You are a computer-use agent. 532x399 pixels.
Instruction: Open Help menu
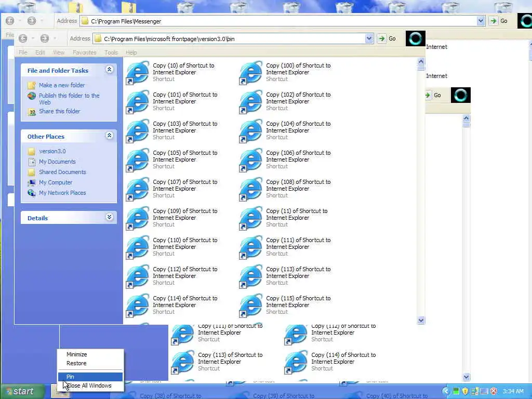[x=131, y=52]
